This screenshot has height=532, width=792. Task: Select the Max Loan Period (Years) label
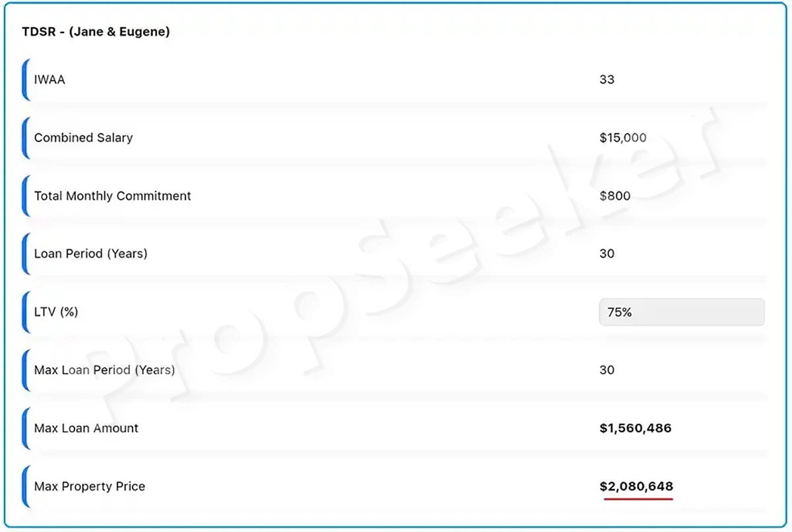point(104,370)
